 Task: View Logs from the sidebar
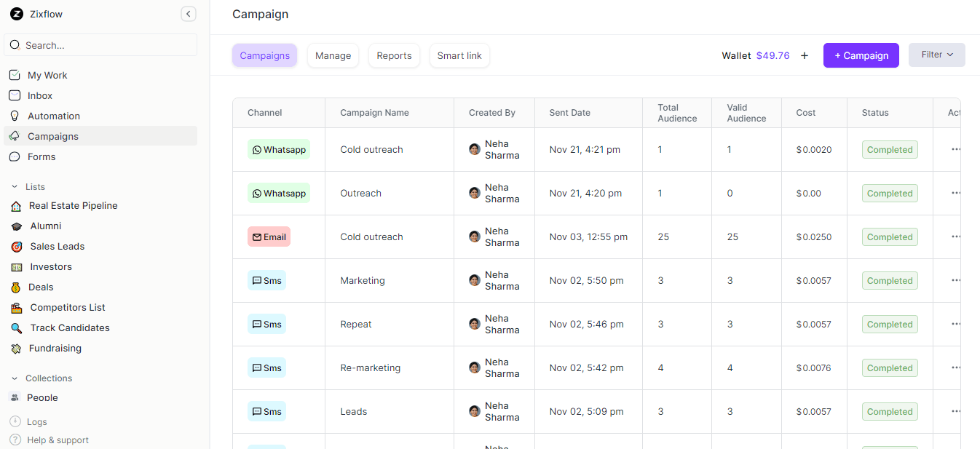(x=36, y=421)
